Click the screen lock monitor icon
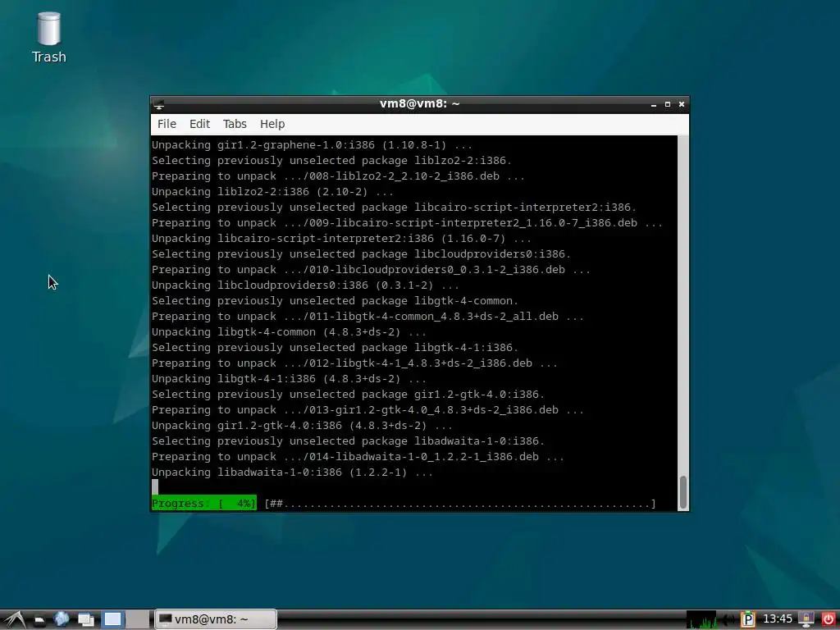 (806, 619)
